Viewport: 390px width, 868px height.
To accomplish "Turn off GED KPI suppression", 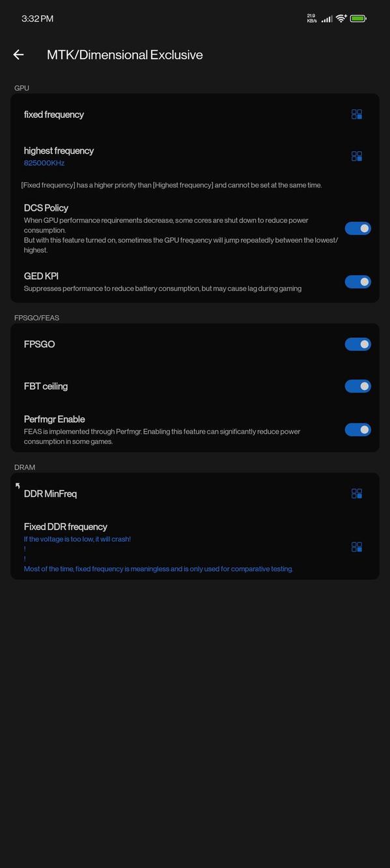I will point(357,281).
